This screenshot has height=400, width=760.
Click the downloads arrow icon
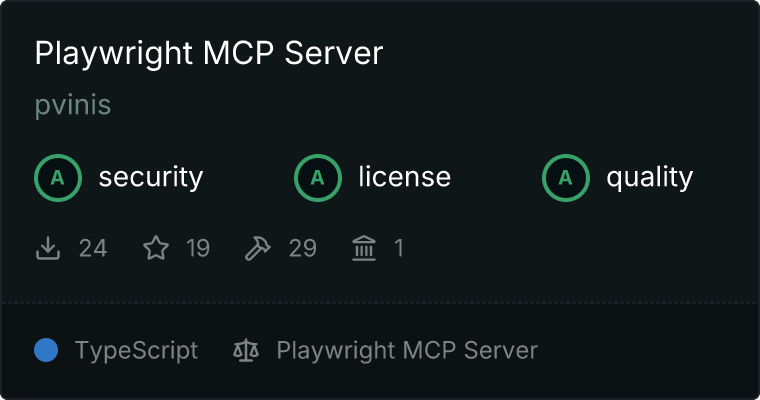pyautogui.click(x=48, y=248)
